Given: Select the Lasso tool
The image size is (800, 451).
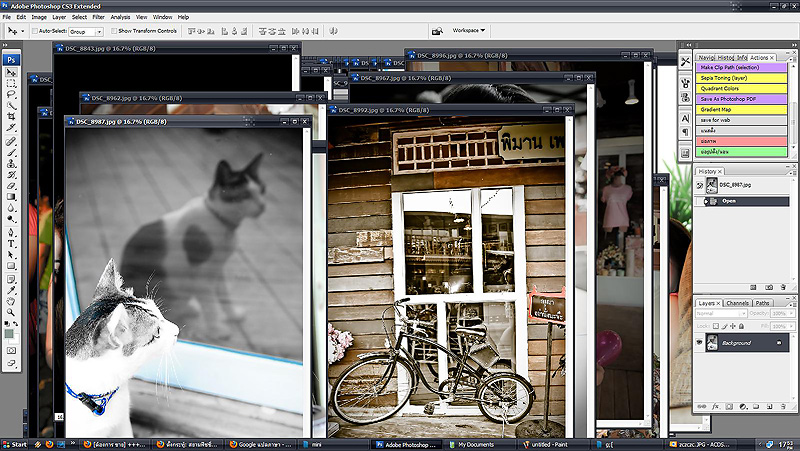Looking at the screenshot, I should pyautogui.click(x=11, y=94).
